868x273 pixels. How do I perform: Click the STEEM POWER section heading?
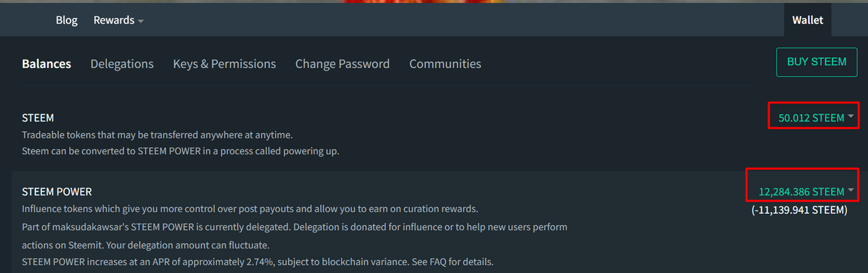tap(57, 192)
